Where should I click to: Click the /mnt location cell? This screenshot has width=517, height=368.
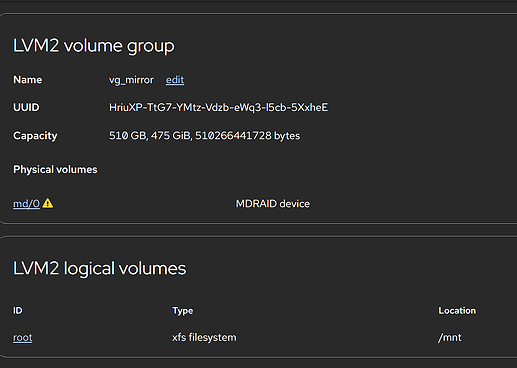450,338
